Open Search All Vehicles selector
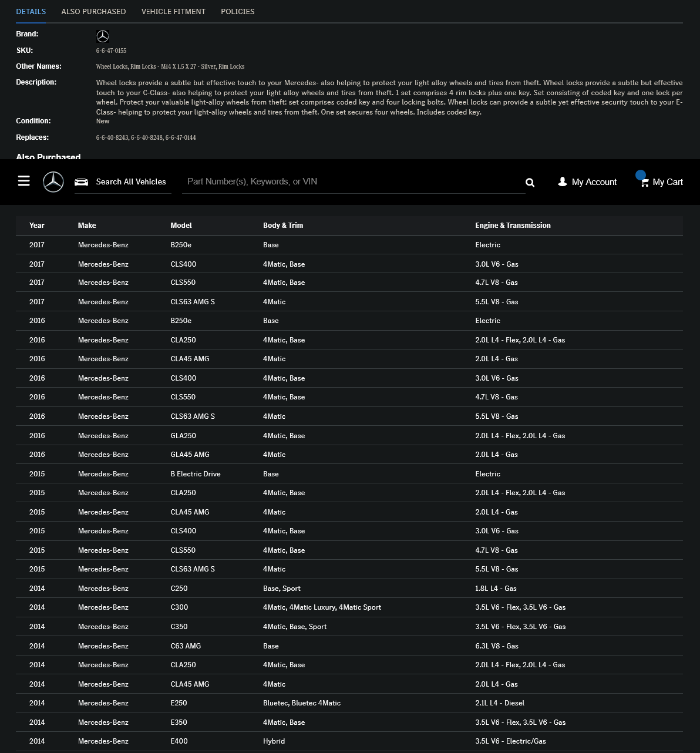 click(x=123, y=181)
